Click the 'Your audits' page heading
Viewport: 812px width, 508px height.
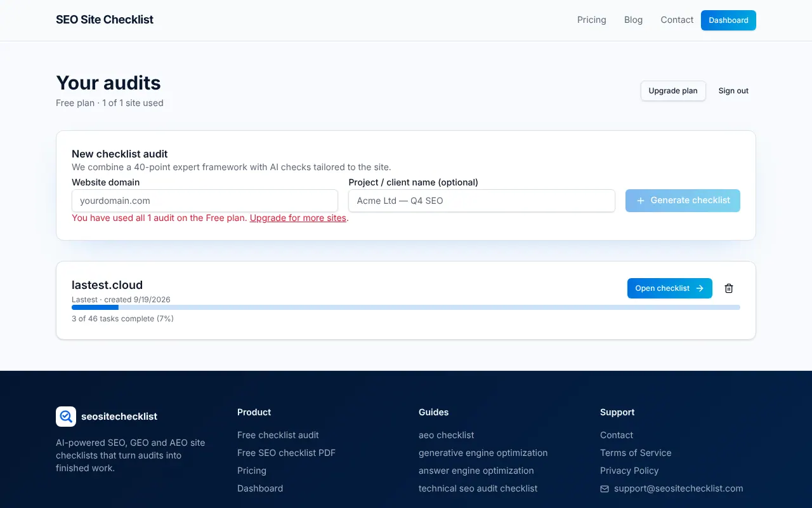pos(108,83)
